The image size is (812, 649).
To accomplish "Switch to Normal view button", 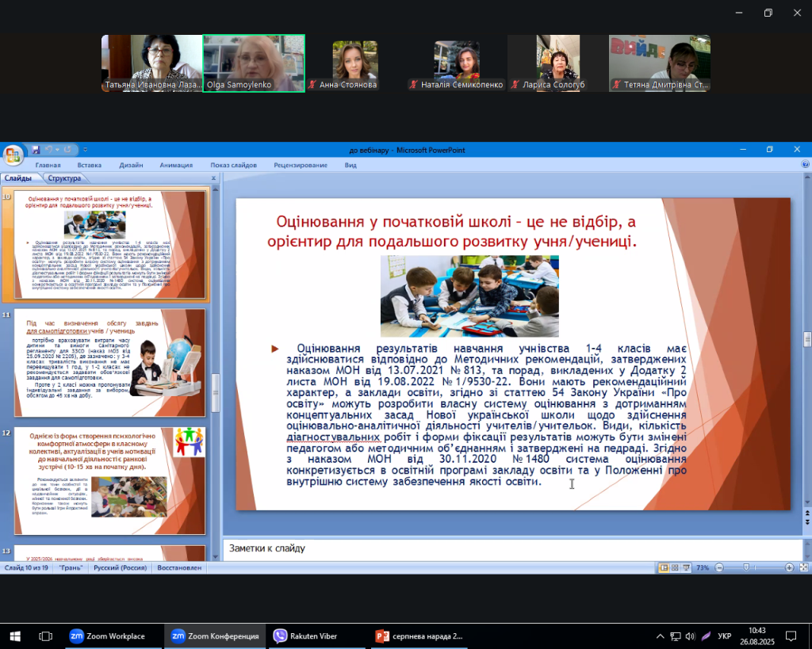I will (664, 567).
